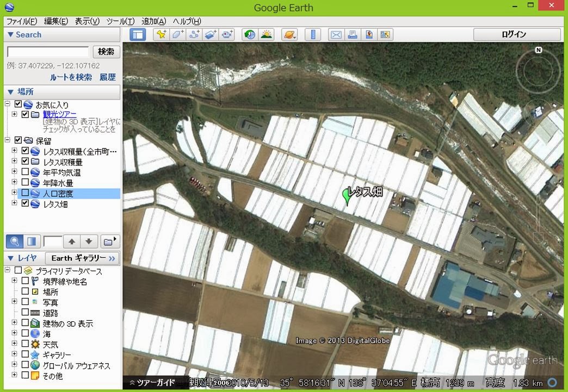This screenshot has width=568, height=392.
Task: Open the 表示(V) menu
Action: pos(87,21)
